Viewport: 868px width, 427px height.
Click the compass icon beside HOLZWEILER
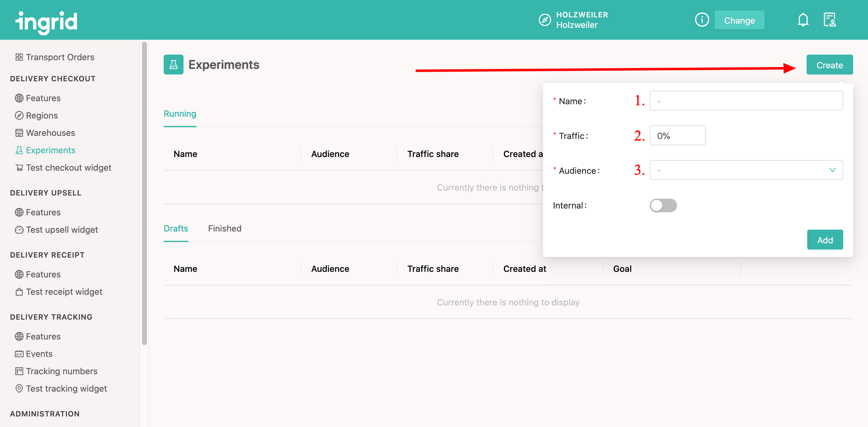click(x=545, y=20)
